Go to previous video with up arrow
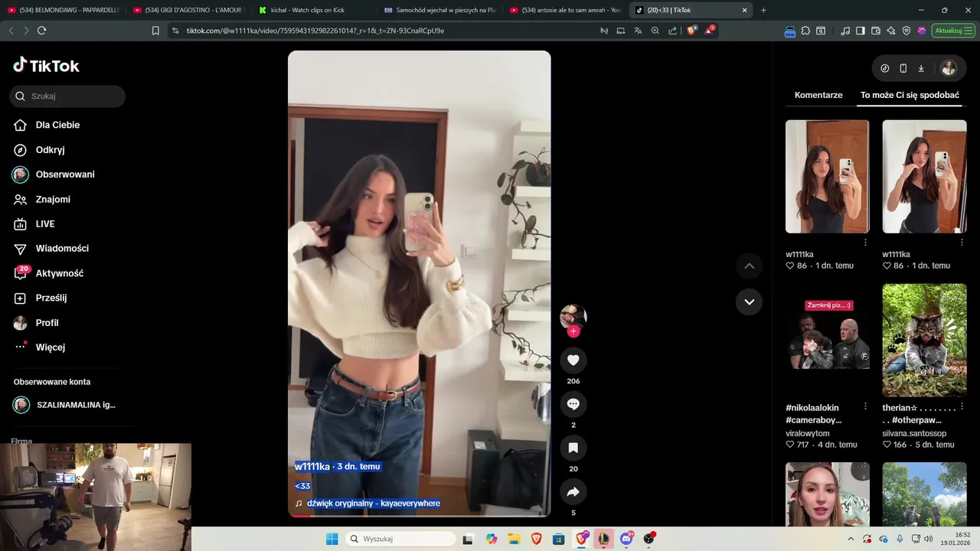Viewport: 980px width, 551px height. click(x=750, y=266)
